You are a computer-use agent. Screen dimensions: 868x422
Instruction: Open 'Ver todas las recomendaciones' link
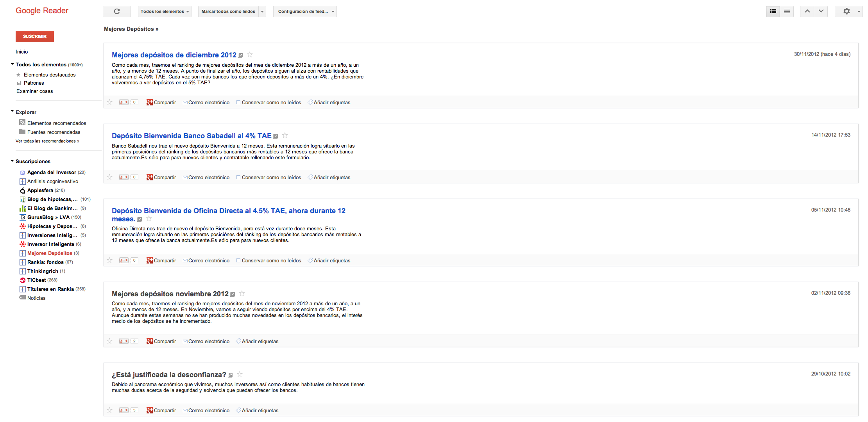[47, 141]
